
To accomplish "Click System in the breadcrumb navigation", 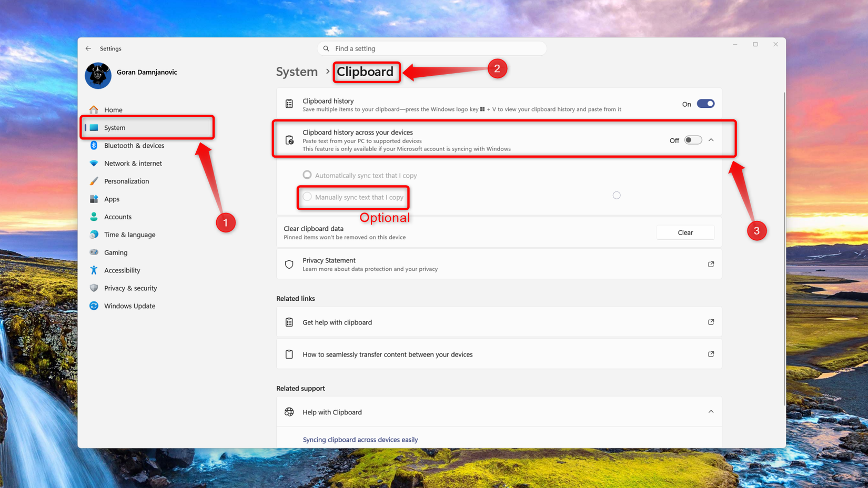I will tap(297, 72).
